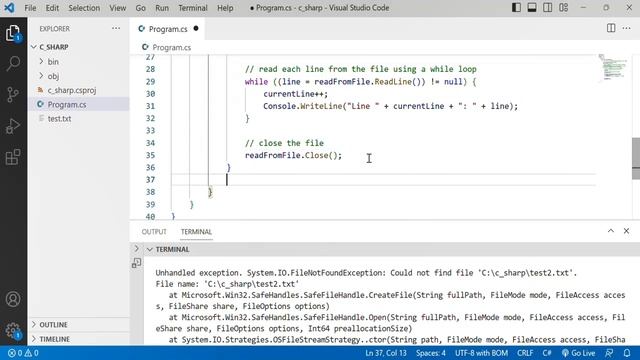This screenshot has height=360, width=640.
Task: Open c_sharp.csproj in Explorer
Action: 79,90
